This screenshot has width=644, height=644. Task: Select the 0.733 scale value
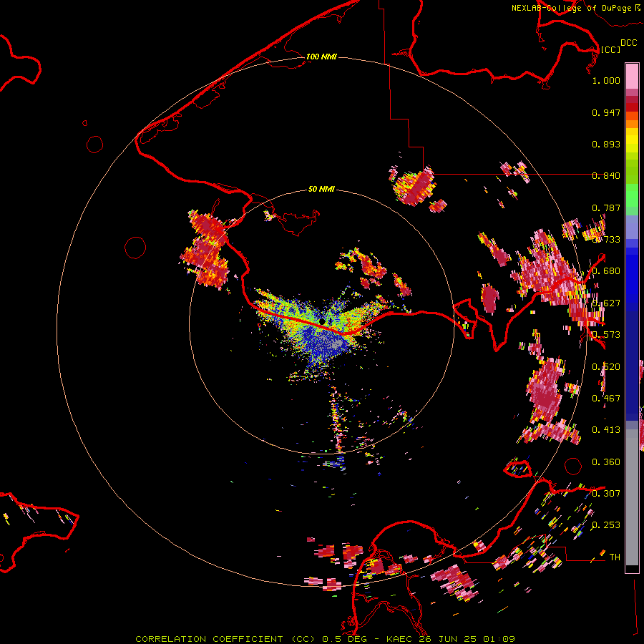tap(606, 240)
